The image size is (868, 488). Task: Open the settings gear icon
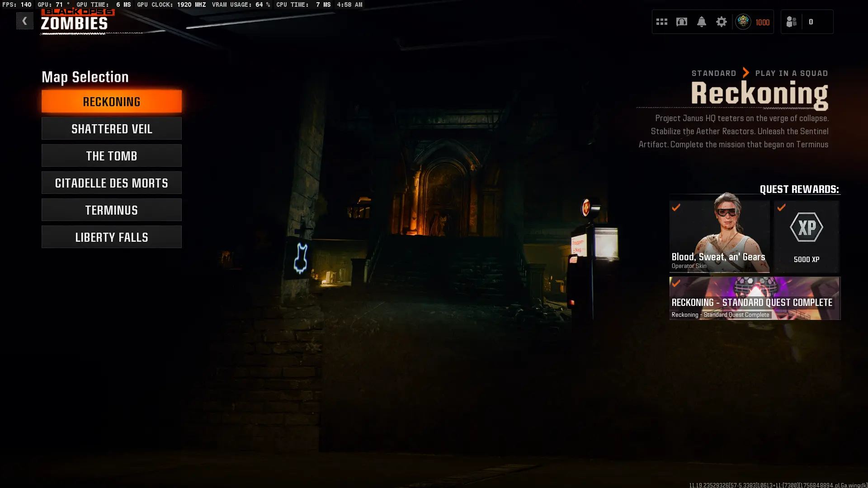click(x=721, y=22)
